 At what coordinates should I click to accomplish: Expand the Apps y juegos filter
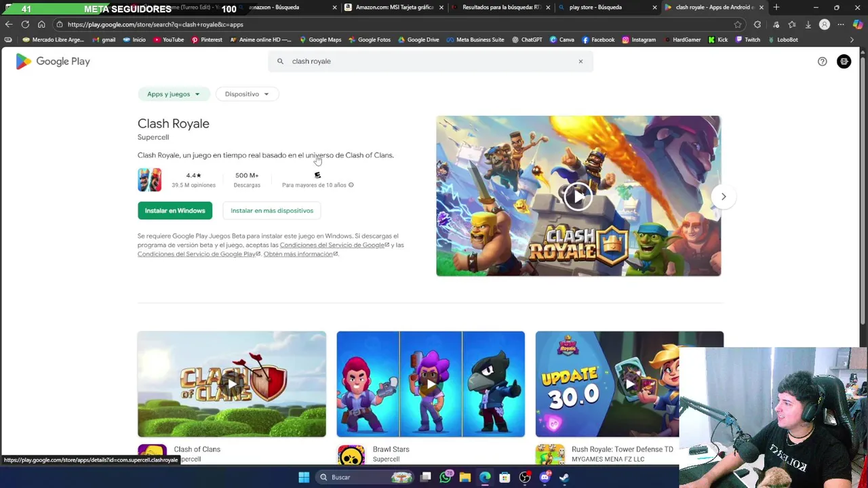[174, 94]
